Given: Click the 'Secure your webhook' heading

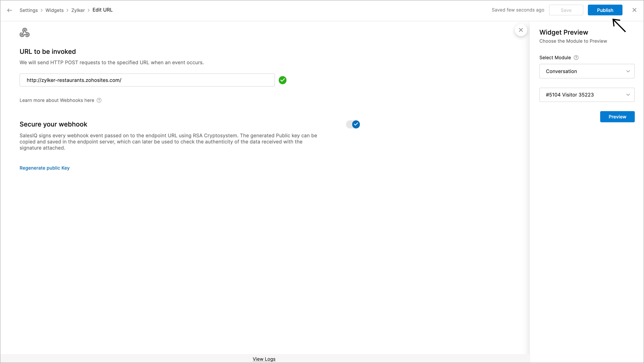Looking at the screenshot, I should pyautogui.click(x=53, y=124).
